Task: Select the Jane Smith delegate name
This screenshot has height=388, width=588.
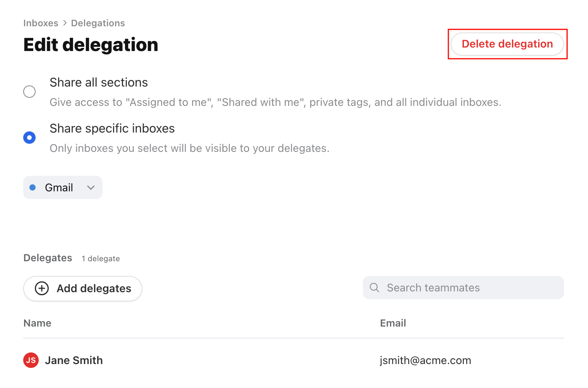Action: 74,360
